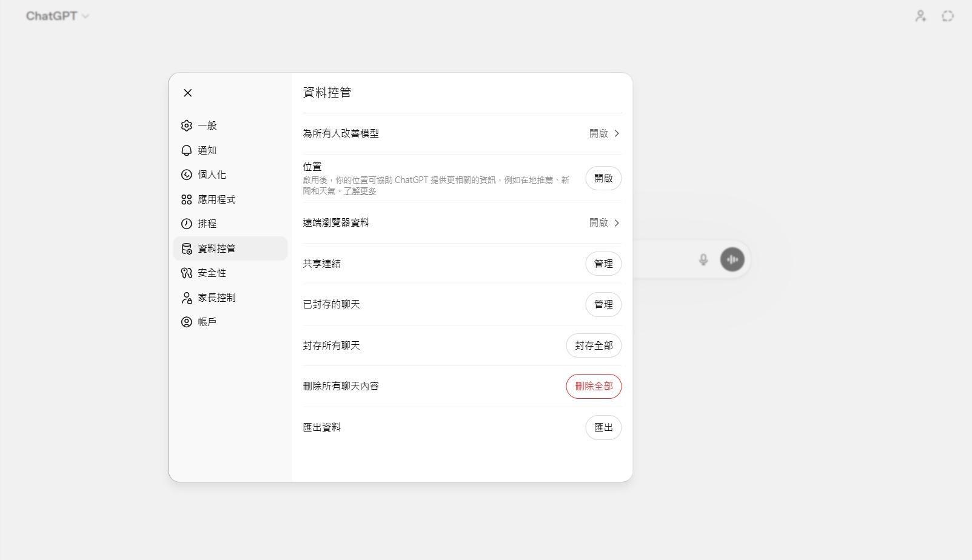972x560 pixels.
Task: Click the red 刪除全部 button
Action: pyautogui.click(x=593, y=386)
